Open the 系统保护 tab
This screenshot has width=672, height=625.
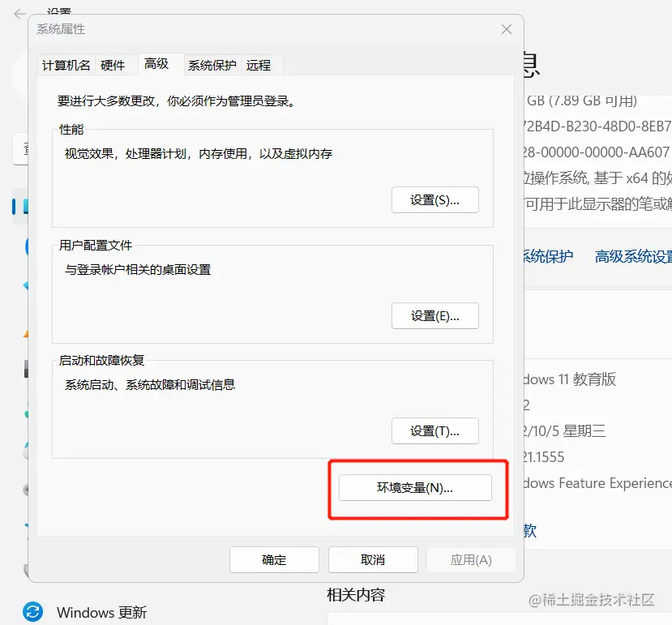(212, 65)
